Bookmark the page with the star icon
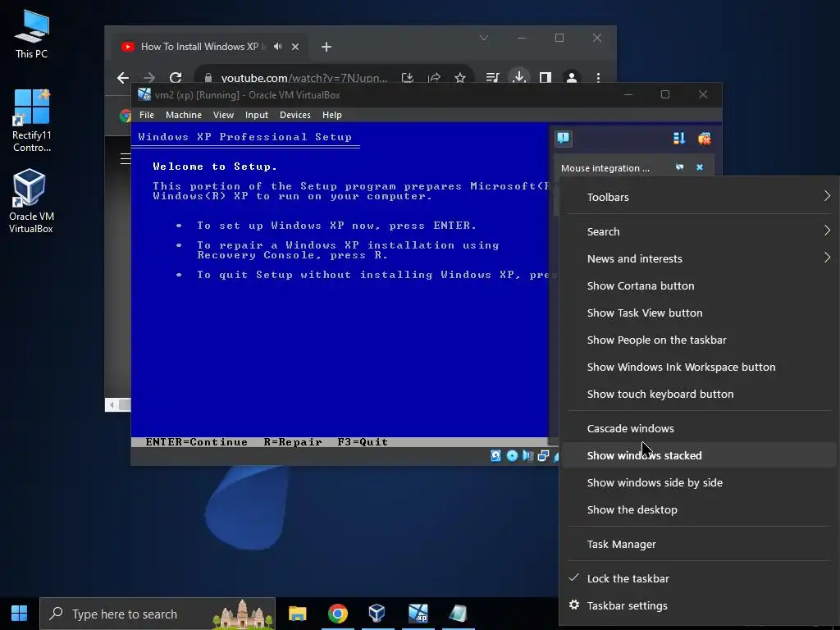840x630 pixels. pyautogui.click(x=459, y=78)
